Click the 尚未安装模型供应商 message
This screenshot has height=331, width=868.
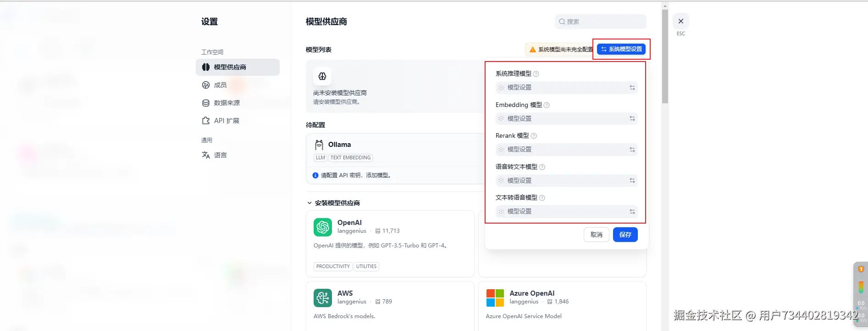pos(340,93)
